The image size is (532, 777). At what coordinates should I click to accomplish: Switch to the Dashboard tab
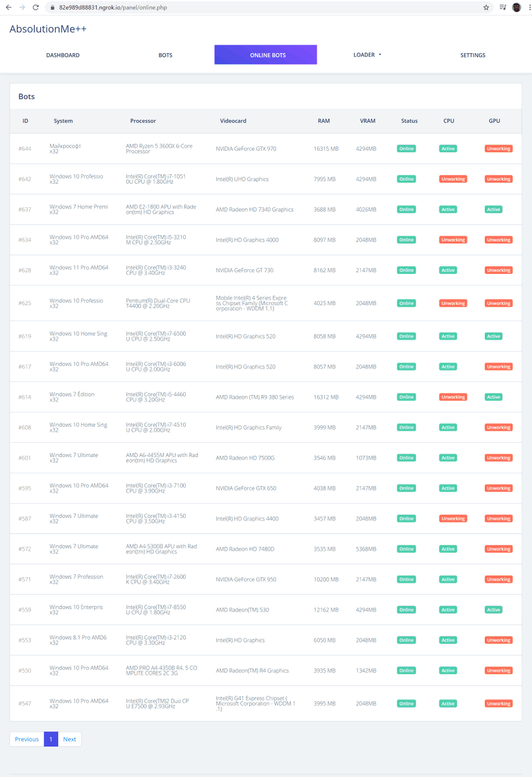[x=62, y=54]
